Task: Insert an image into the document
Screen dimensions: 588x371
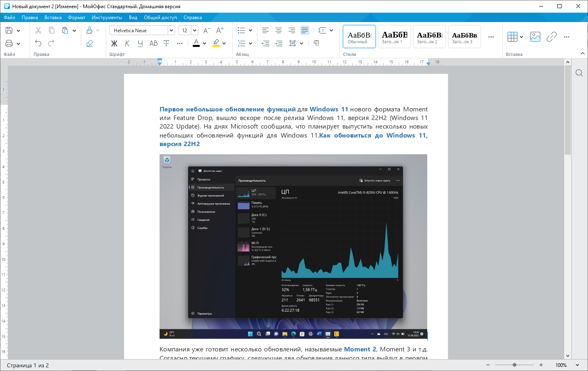Action: coord(535,37)
